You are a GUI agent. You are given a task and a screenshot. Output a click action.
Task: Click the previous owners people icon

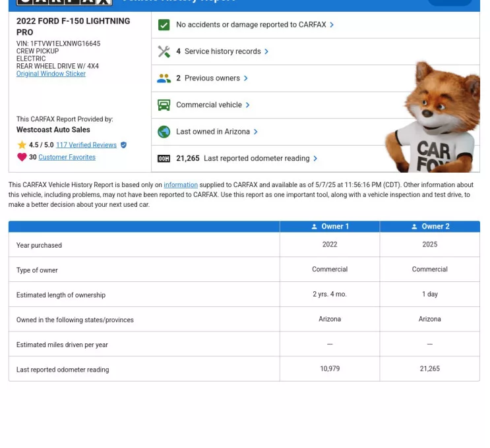pyautogui.click(x=164, y=78)
